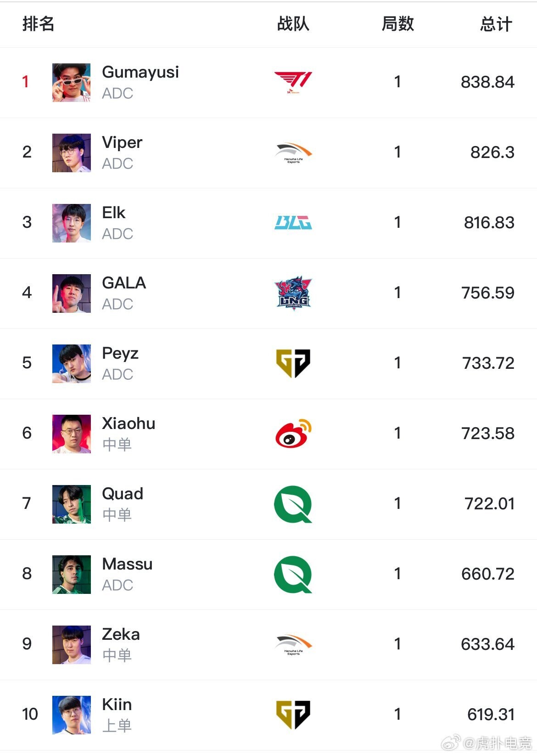Select the Xiaohu player name

[x=129, y=423]
